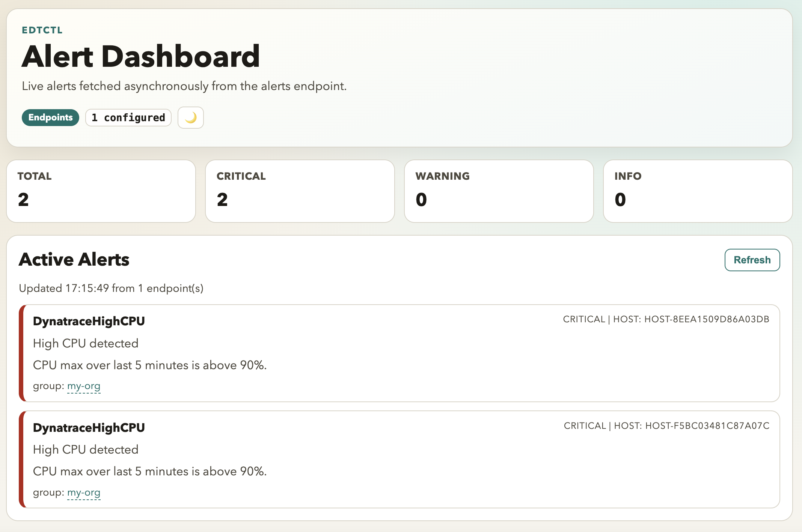Click the Endpoints pill badge
Image resolution: width=802 pixels, height=532 pixels.
click(x=50, y=118)
